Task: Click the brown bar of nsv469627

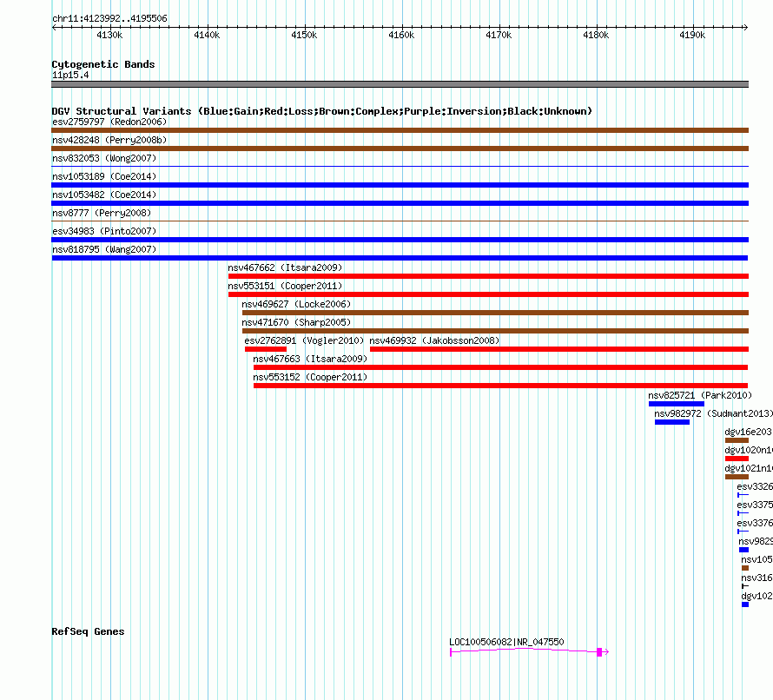Action: pyautogui.click(x=495, y=313)
